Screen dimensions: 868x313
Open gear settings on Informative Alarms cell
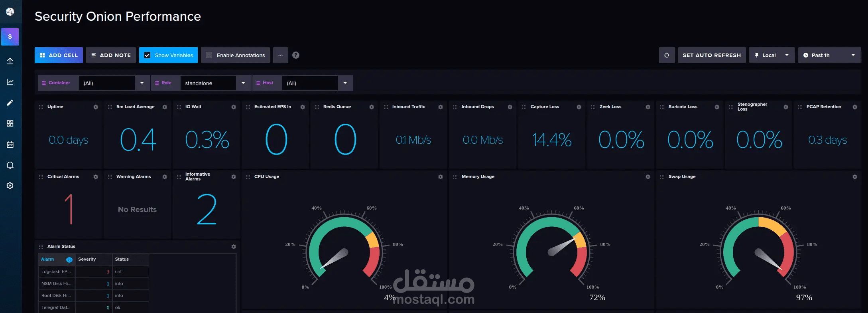[234, 177]
